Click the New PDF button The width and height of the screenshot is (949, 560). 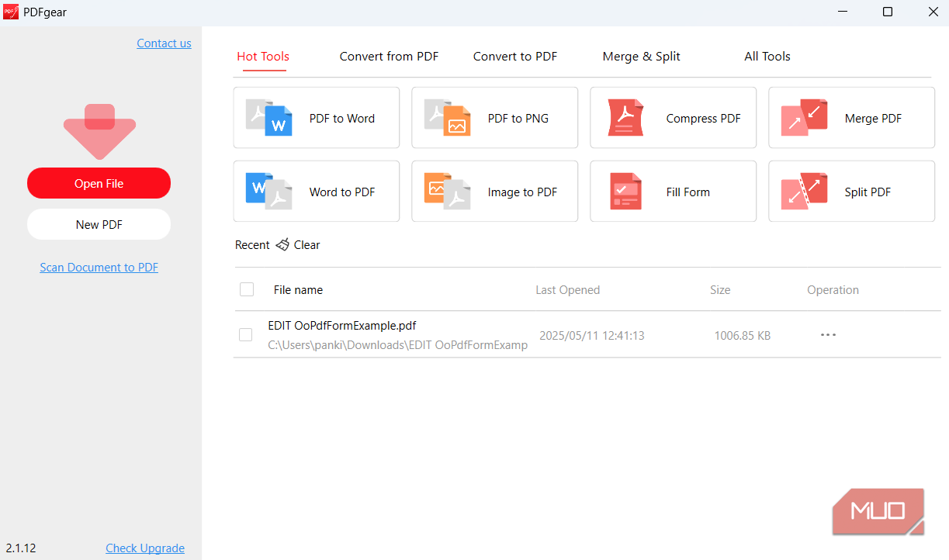point(99,224)
